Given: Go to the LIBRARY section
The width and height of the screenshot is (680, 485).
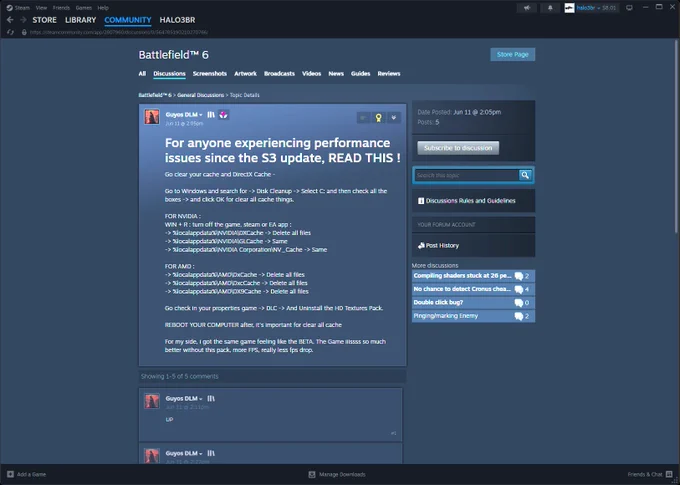Looking at the screenshot, I should tap(80, 20).
